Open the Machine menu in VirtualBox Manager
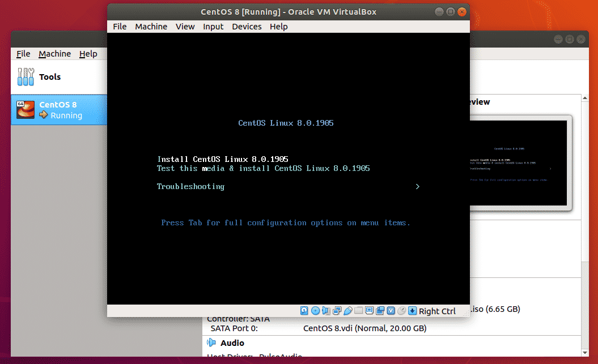This screenshot has height=364, width=598. 54,54
